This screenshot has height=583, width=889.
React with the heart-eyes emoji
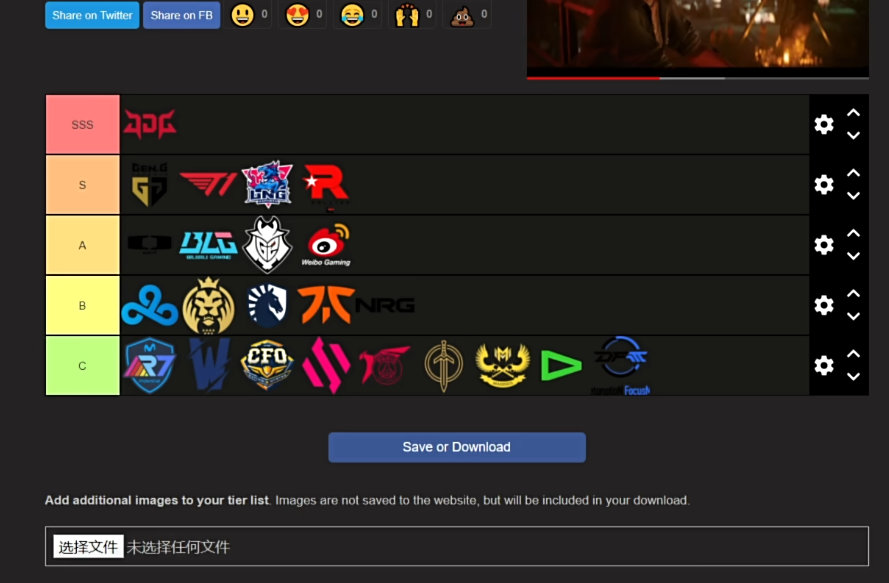298,15
